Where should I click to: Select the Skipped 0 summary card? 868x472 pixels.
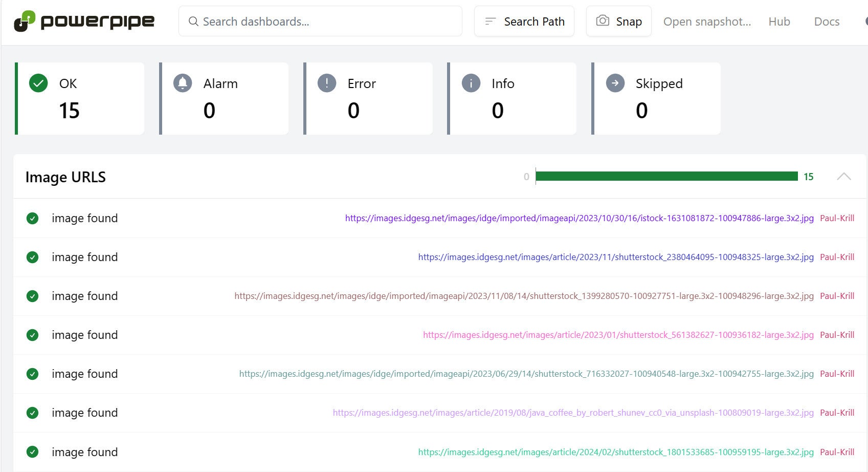[656, 99]
